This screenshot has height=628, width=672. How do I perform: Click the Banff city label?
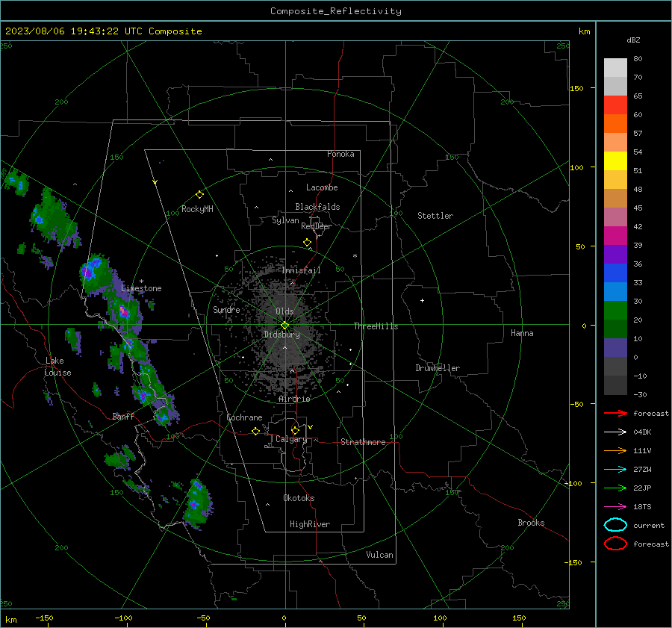(x=123, y=416)
